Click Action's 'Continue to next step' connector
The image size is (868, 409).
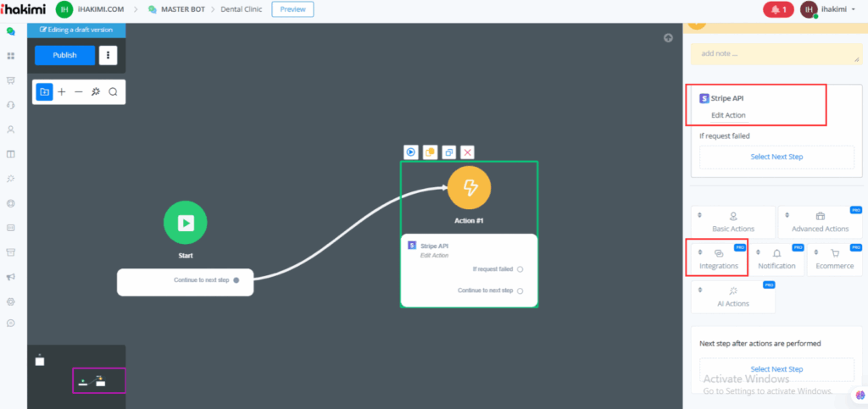[x=520, y=290]
